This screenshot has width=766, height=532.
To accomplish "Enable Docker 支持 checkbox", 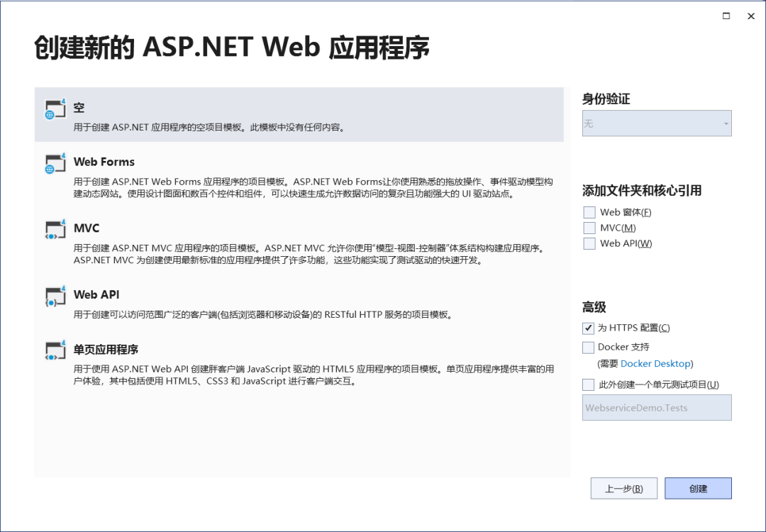I will point(588,348).
